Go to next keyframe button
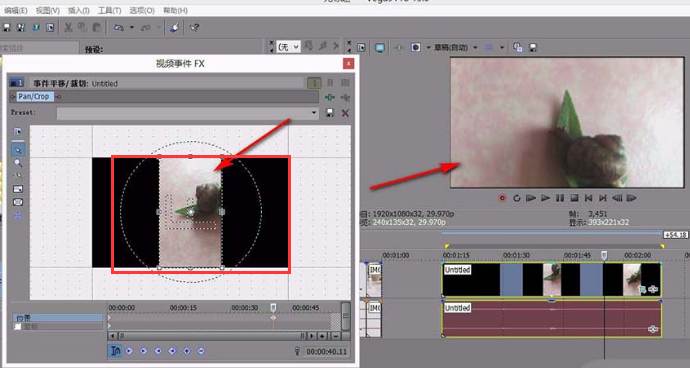The image size is (690, 368). coord(158,351)
